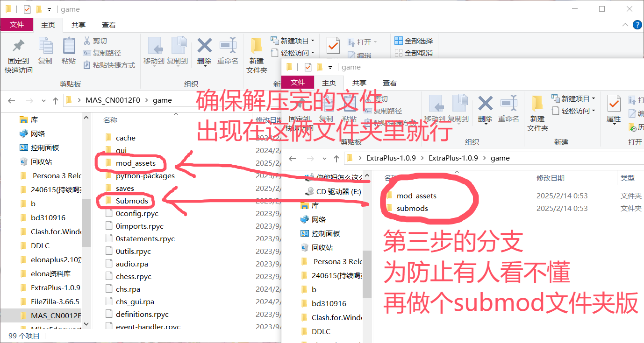Screen dimensions: 644x343
Task: Click back window sidebar vertical scrollbar
Action: point(86,223)
